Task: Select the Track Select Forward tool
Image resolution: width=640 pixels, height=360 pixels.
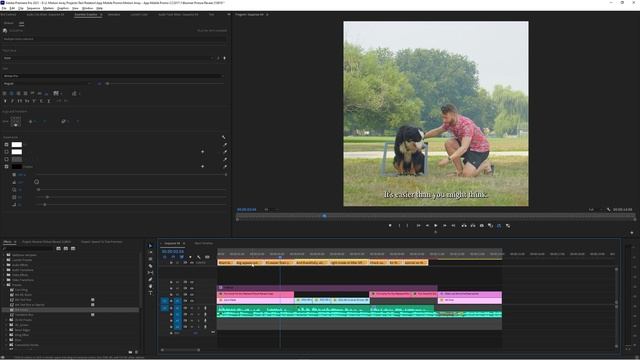Action: pos(150,252)
